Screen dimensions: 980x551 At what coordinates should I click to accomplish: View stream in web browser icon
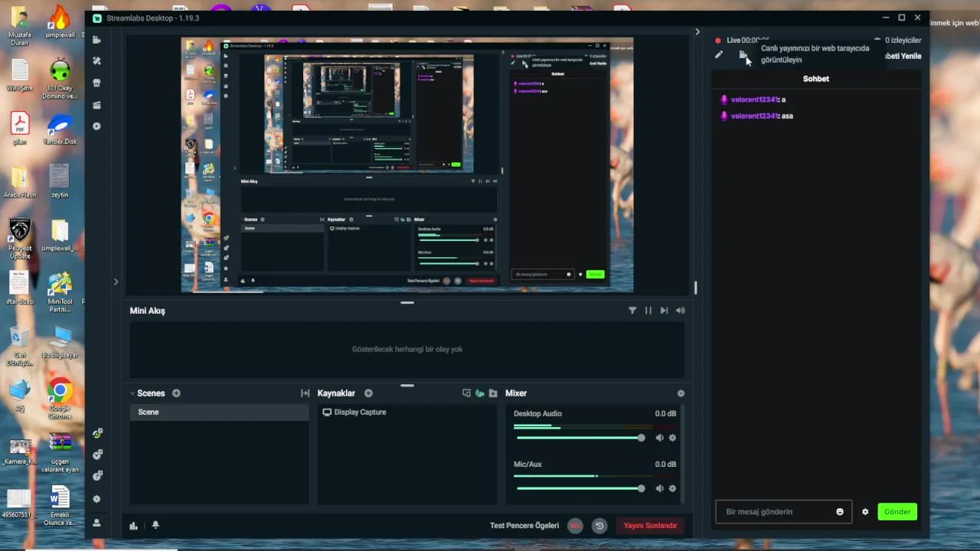(743, 54)
